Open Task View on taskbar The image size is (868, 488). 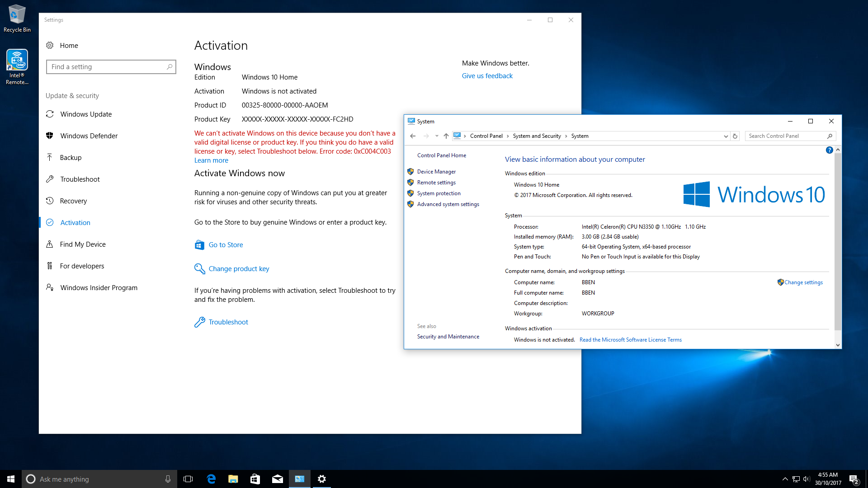tap(188, 479)
